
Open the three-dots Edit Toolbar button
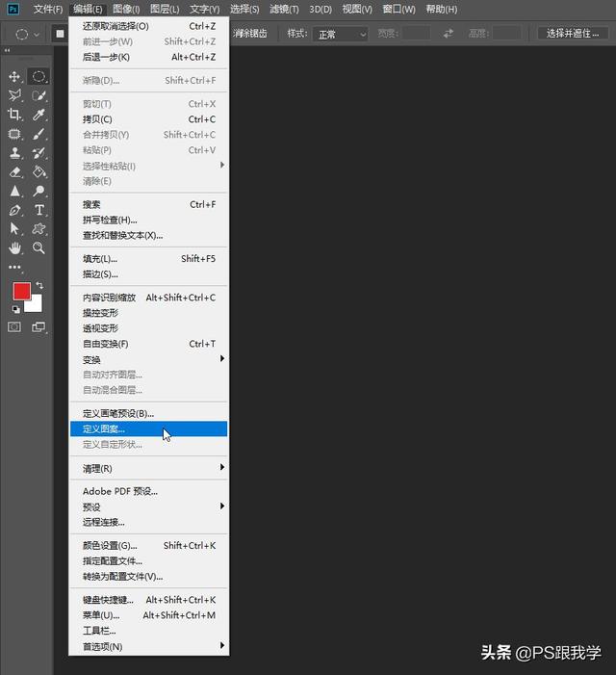pyautogui.click(x=14, y=268)
